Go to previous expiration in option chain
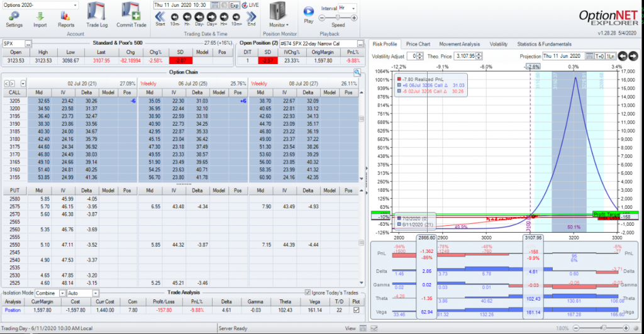 (x=6, y=84)
